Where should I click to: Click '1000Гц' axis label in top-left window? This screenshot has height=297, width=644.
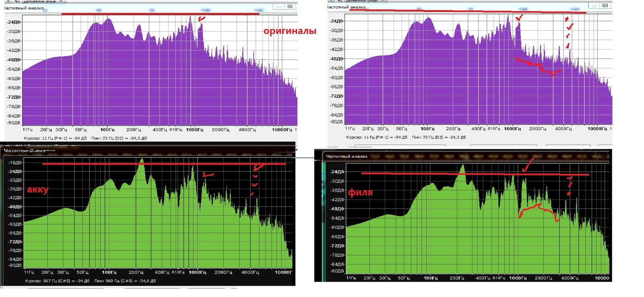pyautogui.click(x=195, y=130)
